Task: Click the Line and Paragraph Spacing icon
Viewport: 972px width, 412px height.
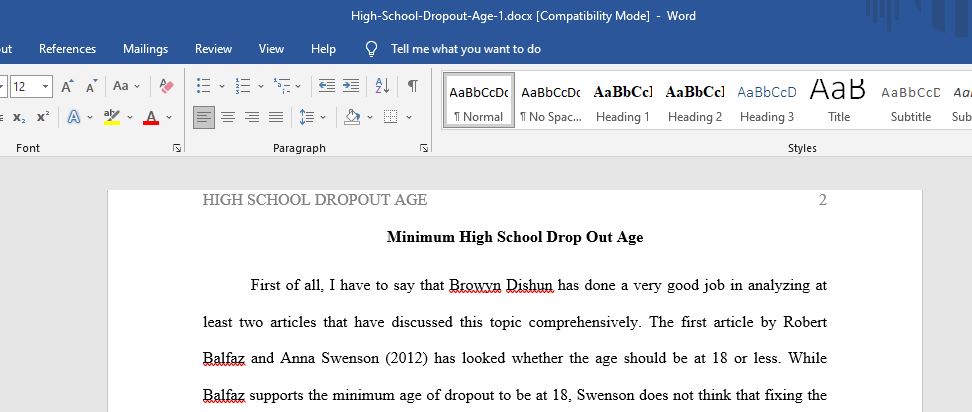Action: click(x=307, y=117)
